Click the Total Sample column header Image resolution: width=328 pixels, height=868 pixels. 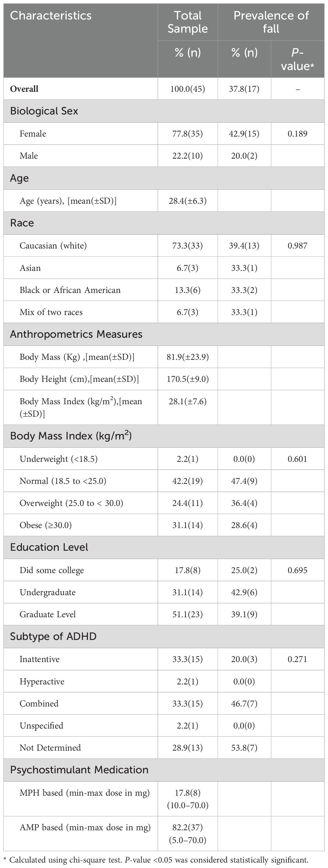coord(188,22)
